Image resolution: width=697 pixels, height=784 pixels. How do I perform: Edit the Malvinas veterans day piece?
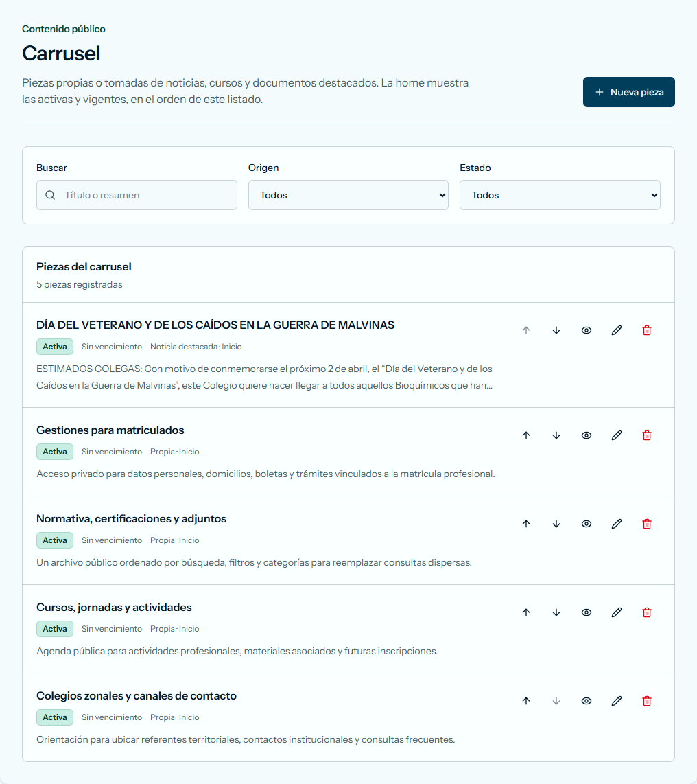click(x=617, y=330)
